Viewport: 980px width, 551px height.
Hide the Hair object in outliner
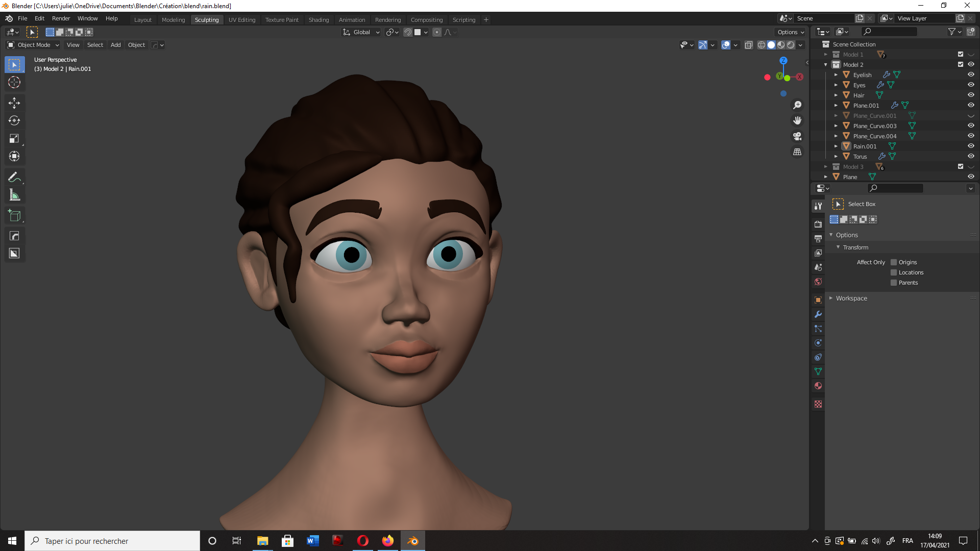coord(971,95)
